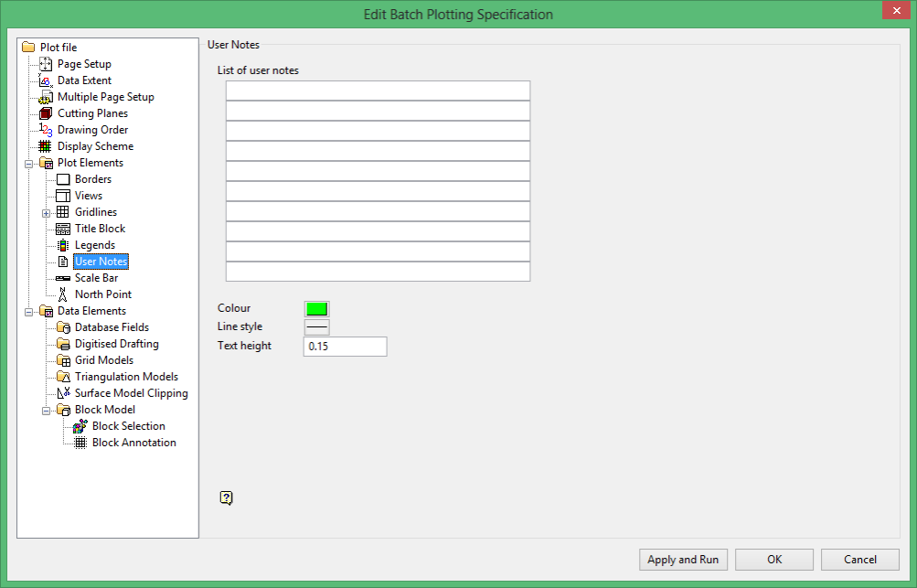Click the Scale Bar icon
This screenshot has height=588, width=917.
point(62,279)
